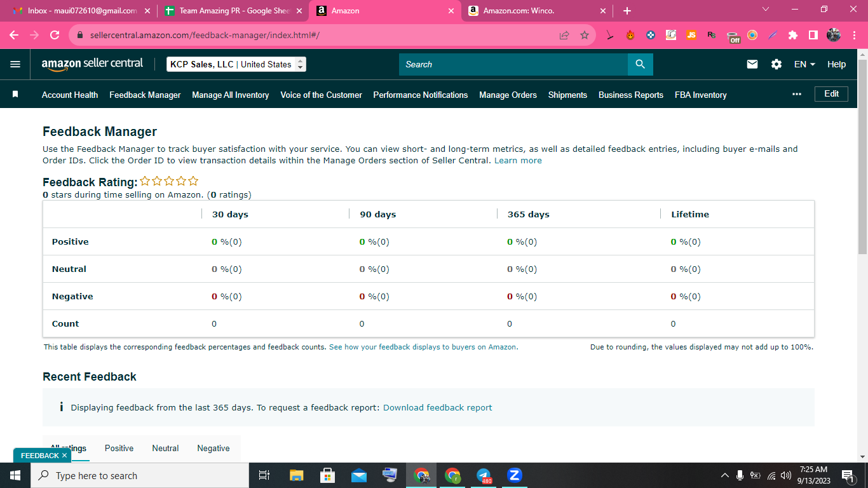The height and width of the screenshot is (488, 868).
Task: Click the Chrome address bar URL
Action: (205, 36)
